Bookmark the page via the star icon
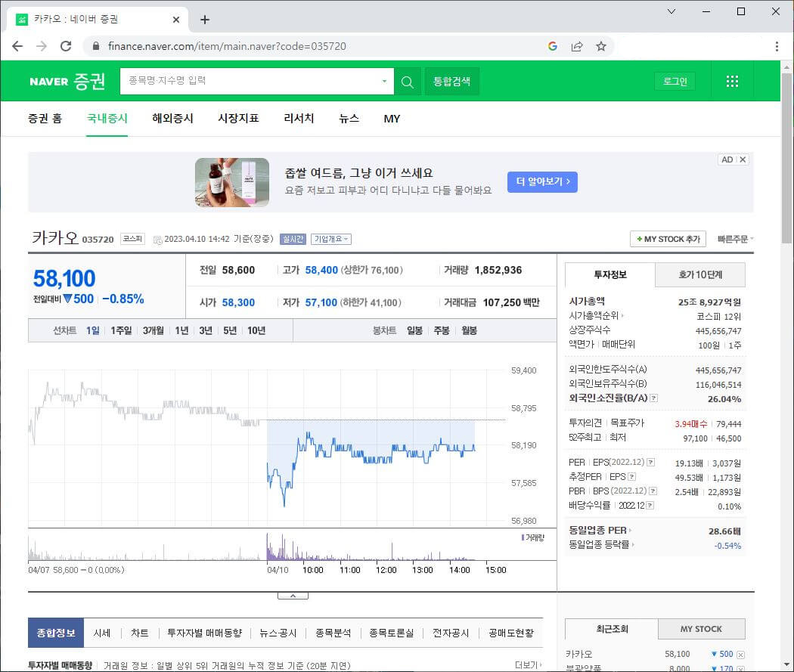Image resolution: width=794 pixels, height=672 pixels. tap(601, 46)
